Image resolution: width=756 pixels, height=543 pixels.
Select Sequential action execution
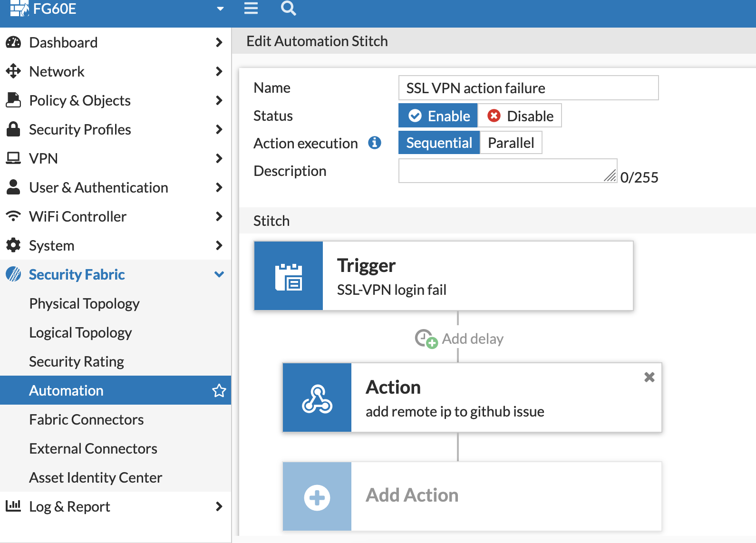coord(439,143)
